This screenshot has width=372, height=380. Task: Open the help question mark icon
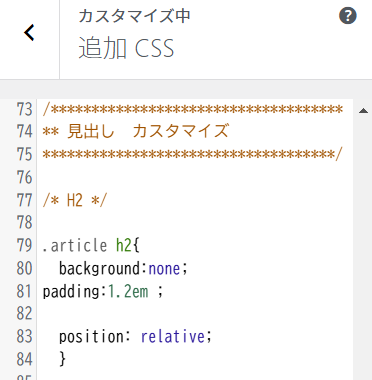point(348,16)
